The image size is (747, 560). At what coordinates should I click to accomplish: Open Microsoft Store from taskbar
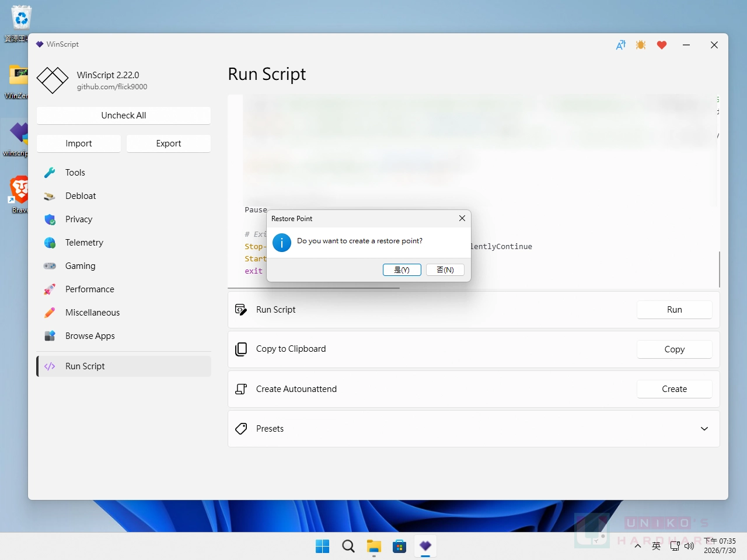400,546
